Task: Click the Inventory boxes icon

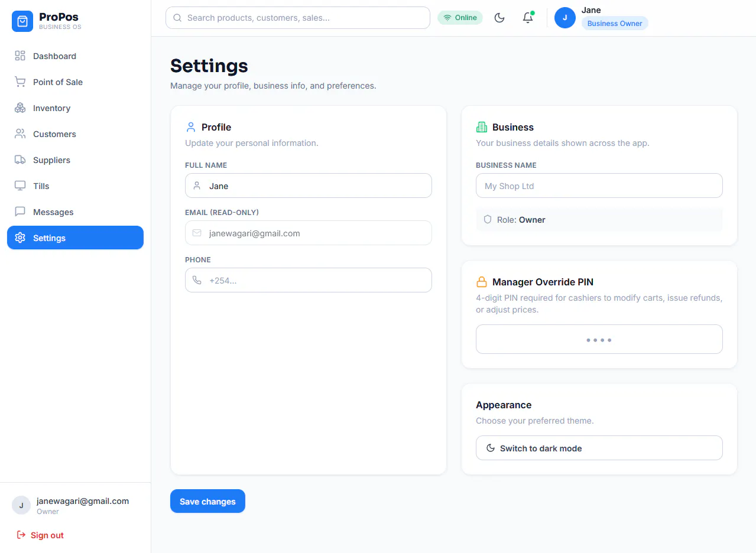Action: point(20,108)
